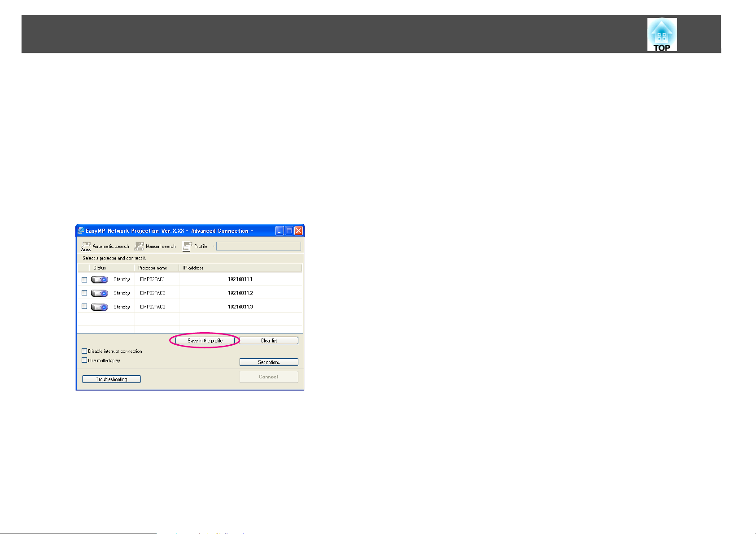Screen dimensions: 756x534
Task: Check the box for projector EMP02FAC3
Action: click(x=84, y=307)
